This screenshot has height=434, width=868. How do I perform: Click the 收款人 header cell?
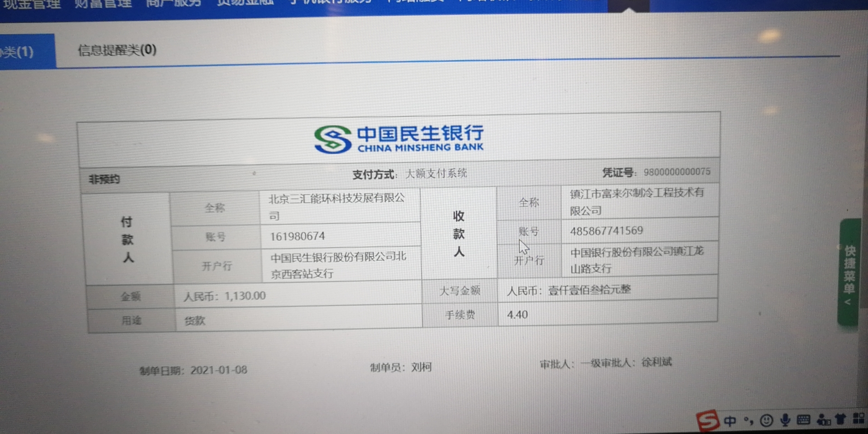[459, 233]
